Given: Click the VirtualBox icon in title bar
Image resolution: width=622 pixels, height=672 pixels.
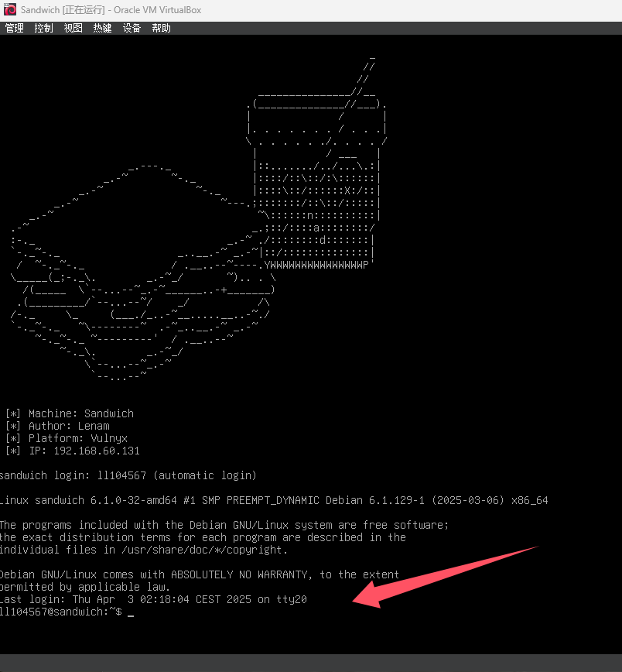Looking at the screenshot, I should tap(10, 9).
